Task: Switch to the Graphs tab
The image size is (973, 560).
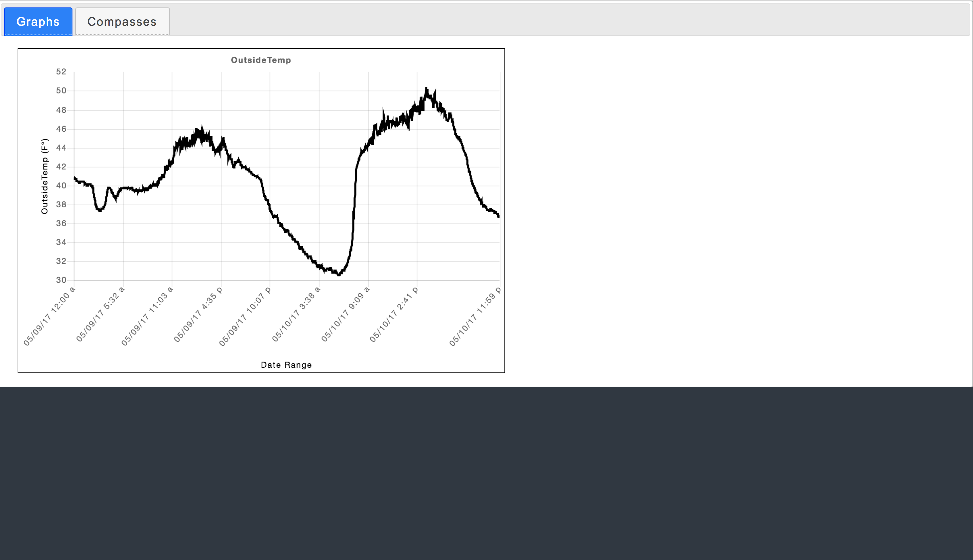Action: pyautogui.click(x=38, y=22)
